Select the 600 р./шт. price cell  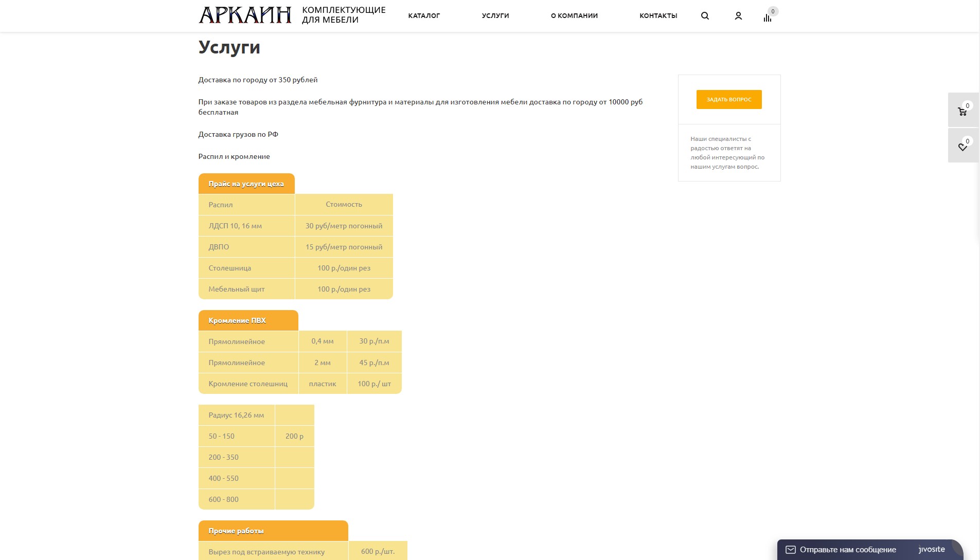(x=378, y=551)
